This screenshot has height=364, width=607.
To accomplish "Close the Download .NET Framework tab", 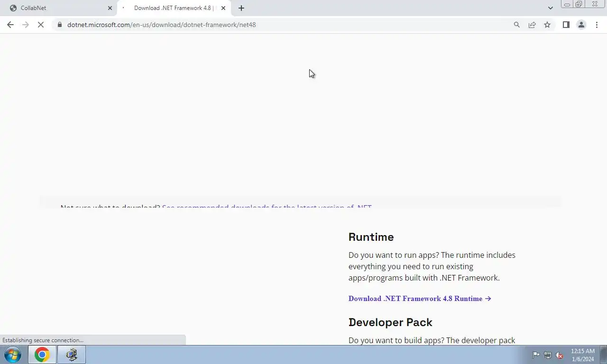I will point(223,8).
